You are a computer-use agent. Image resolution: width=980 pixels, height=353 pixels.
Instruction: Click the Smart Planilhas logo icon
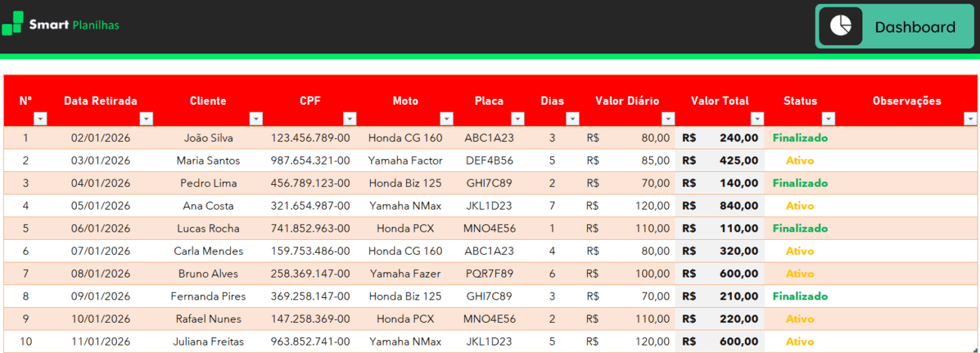(13, 24)
